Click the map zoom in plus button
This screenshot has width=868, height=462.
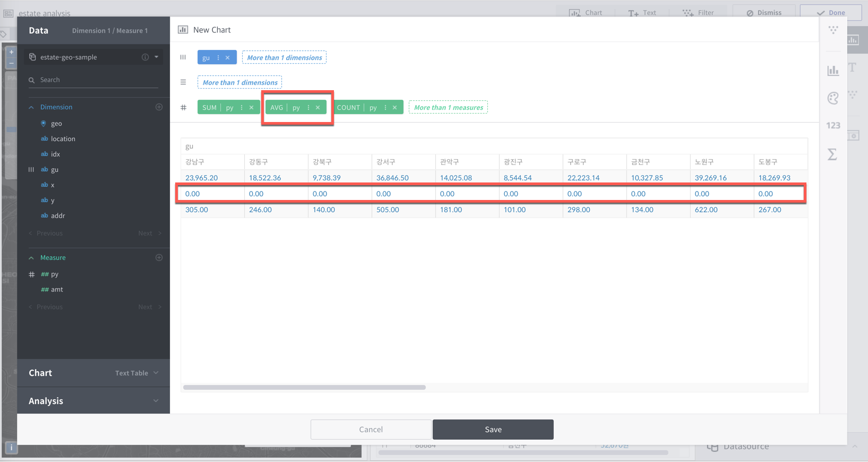click(11, 52)
